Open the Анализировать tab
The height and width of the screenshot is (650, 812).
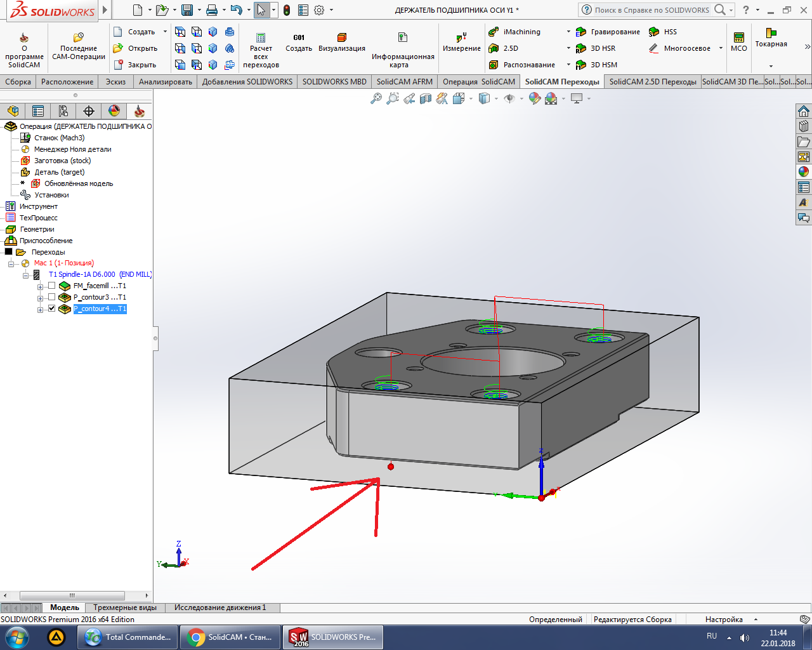point(166,81)
